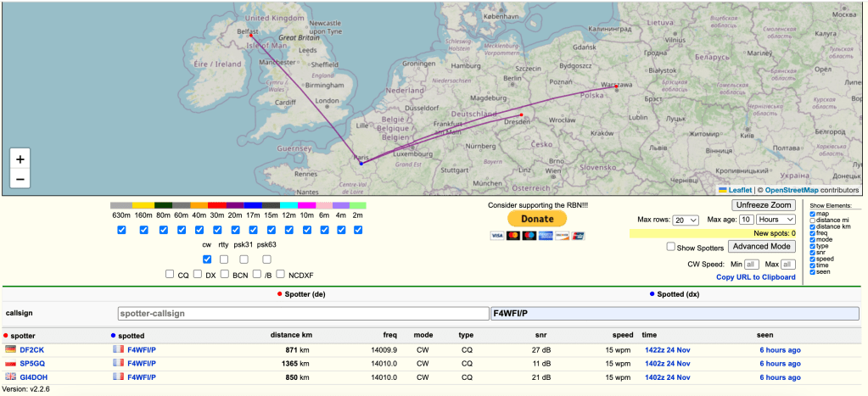868x396 pixels.
Task: Click the Polish flag beside SP5GQ
Action: [x=11, y=363]
